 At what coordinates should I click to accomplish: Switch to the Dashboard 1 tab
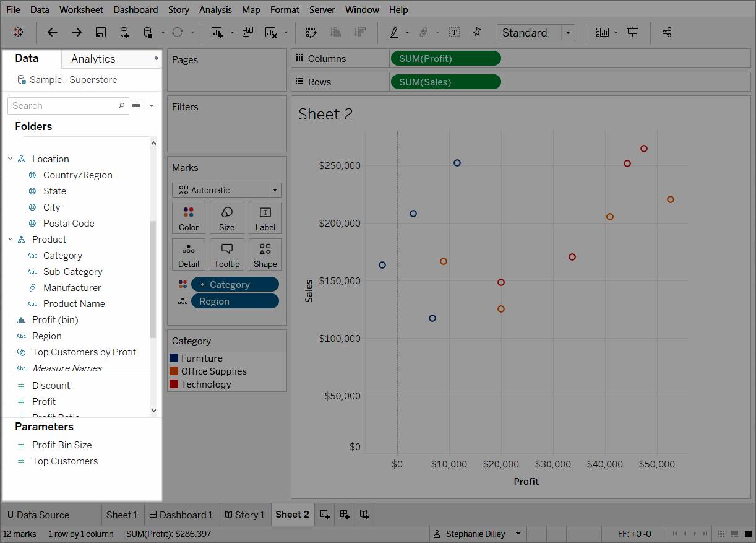pyautogui.click(x=181, y=515)
